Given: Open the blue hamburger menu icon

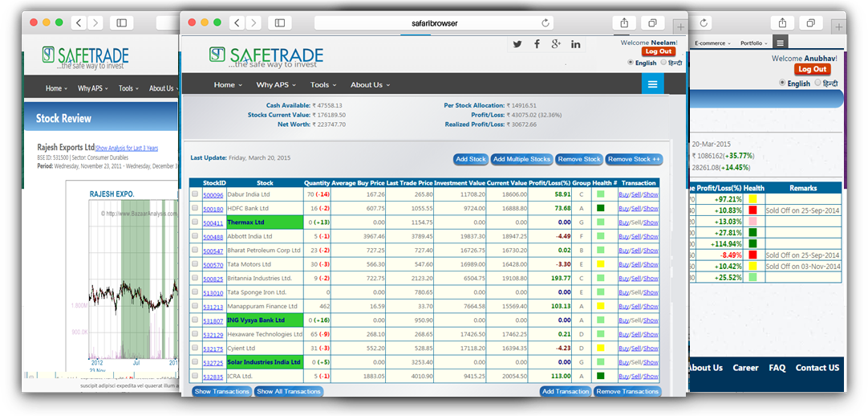Looking at the screenshot, I should (653, 84).
